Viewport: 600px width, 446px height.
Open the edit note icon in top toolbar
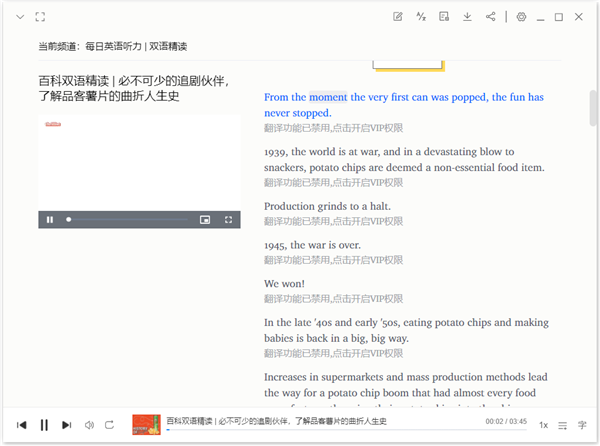[398, 17]
